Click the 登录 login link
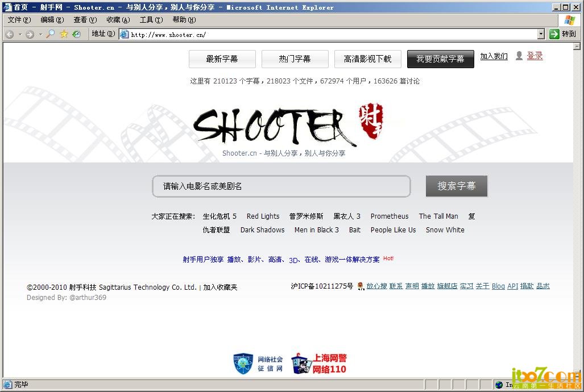 535,56
